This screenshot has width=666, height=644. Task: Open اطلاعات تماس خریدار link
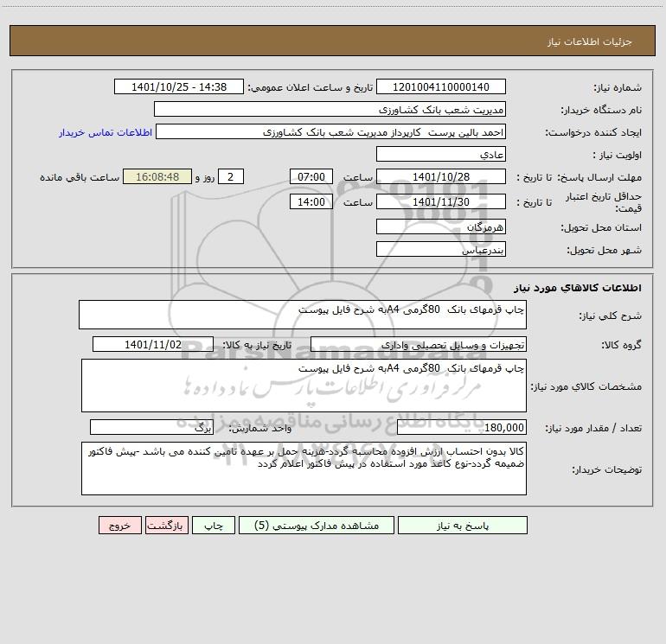[x=106, y=132]
